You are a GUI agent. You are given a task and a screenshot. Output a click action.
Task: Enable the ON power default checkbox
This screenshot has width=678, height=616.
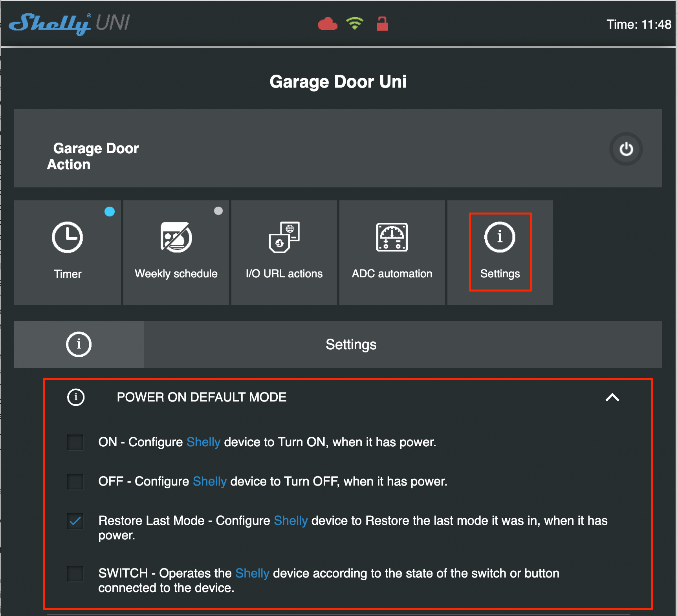coord(75,442)
